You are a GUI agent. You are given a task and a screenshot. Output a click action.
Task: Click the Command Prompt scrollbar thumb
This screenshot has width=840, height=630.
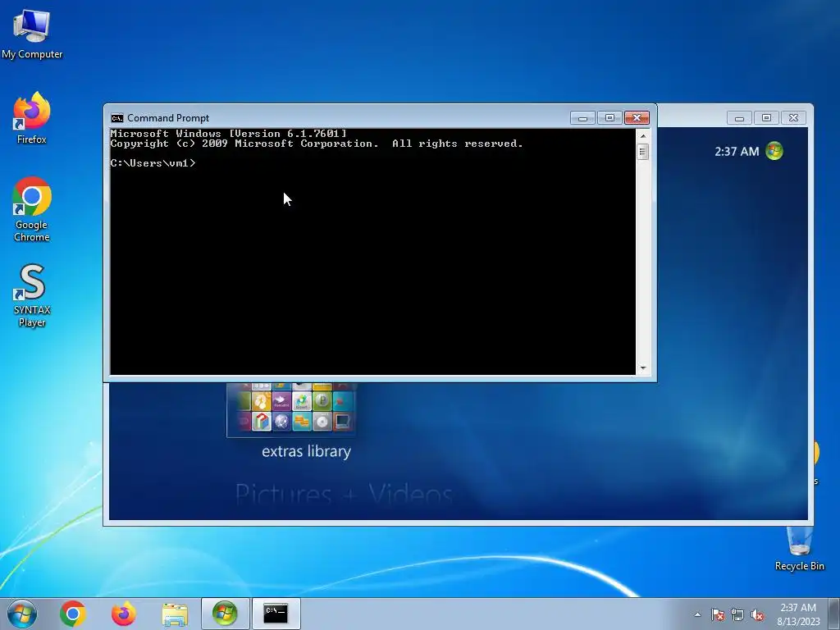(643, 152)
